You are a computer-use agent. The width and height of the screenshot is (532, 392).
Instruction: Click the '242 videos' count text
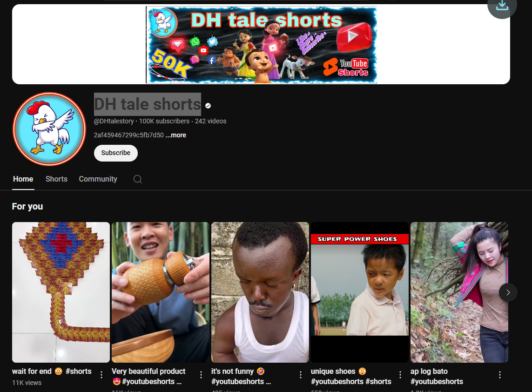(210, 121)
